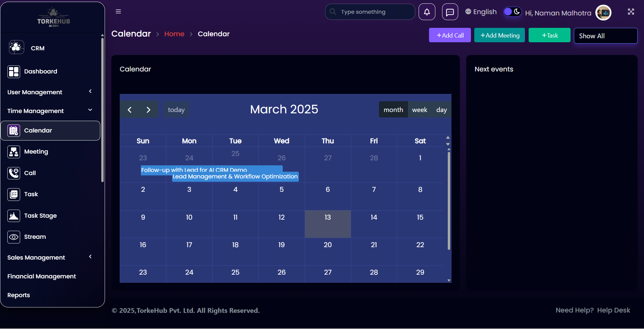Open the Call sidebar icon
This screenshot has width=644, height=329.
click(x=14, y=173)
